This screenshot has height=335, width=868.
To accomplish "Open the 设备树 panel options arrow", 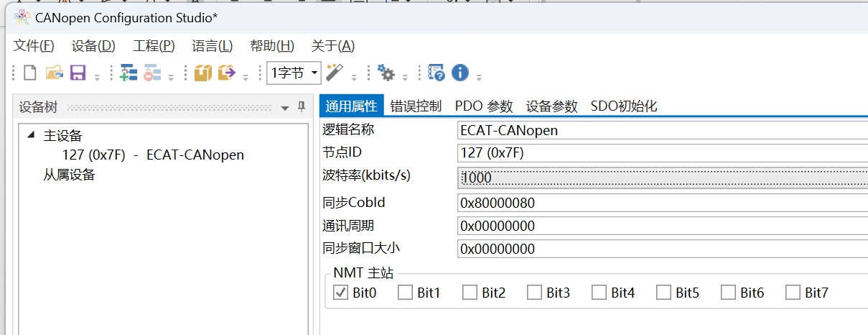I will [x=285, y=108].
